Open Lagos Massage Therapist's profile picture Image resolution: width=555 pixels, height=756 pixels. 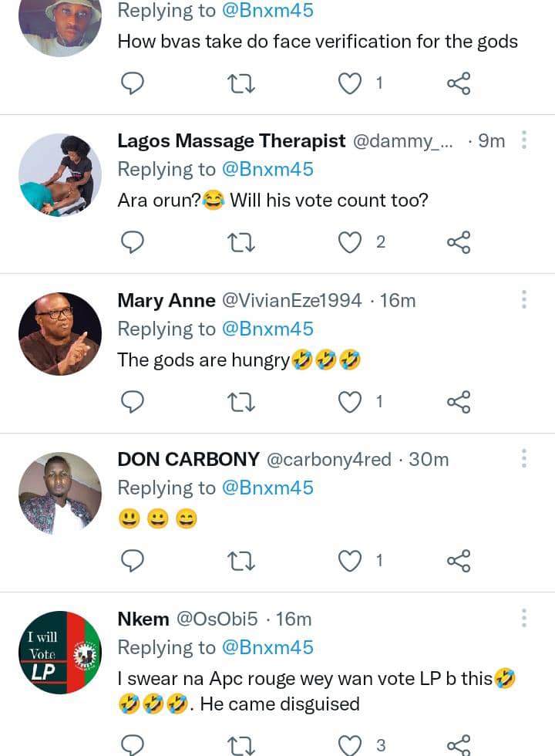tap(60, 175)
